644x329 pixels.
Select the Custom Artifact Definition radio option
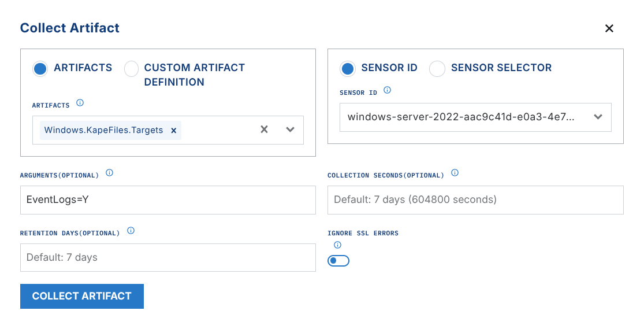[132, 69]
